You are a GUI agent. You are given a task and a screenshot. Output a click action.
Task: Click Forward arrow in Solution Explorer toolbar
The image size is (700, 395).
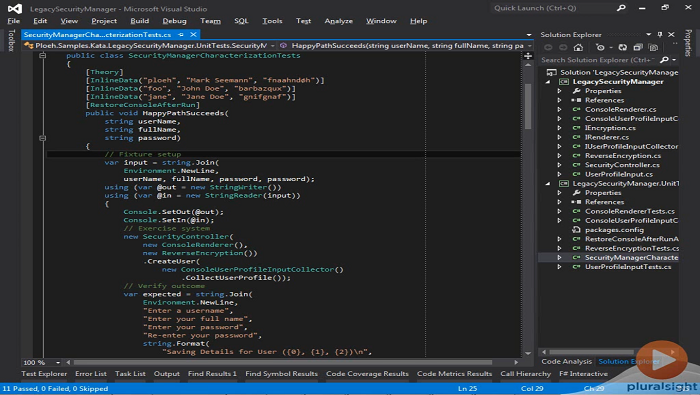(563, 47)
